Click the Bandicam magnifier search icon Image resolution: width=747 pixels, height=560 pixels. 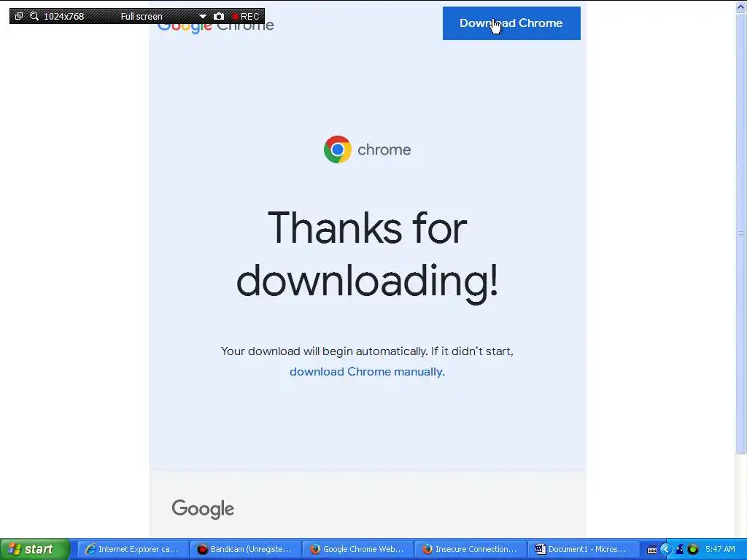[34, 16]
